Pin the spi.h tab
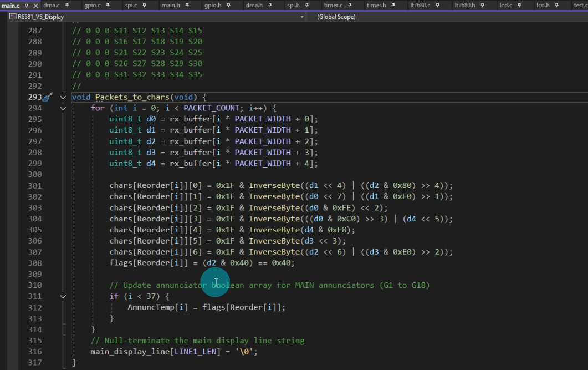Image resolution: width=588 pixels, height=370 pixels. click(x=307, y=5)
